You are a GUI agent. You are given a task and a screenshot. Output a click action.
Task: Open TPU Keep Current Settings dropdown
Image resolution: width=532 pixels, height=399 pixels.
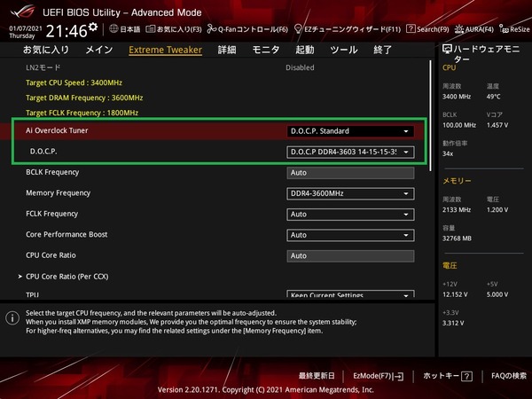(x=350, y=293)
